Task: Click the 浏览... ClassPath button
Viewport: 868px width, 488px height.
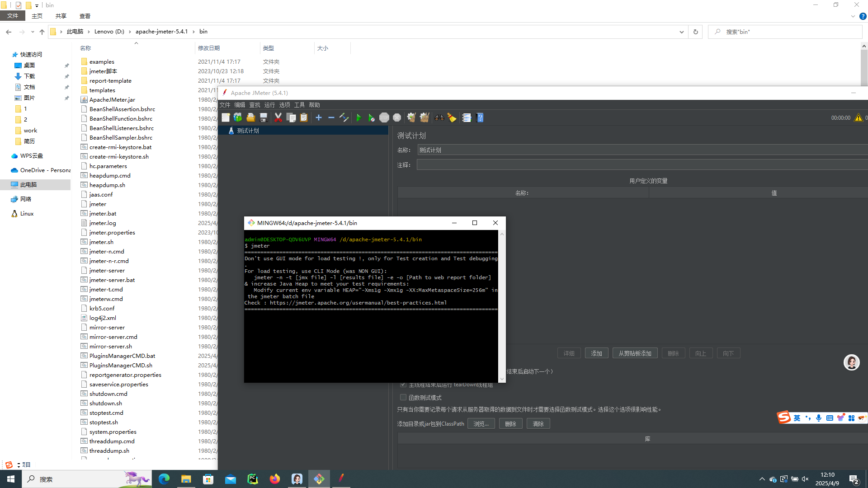Action: tap(481, 424)
